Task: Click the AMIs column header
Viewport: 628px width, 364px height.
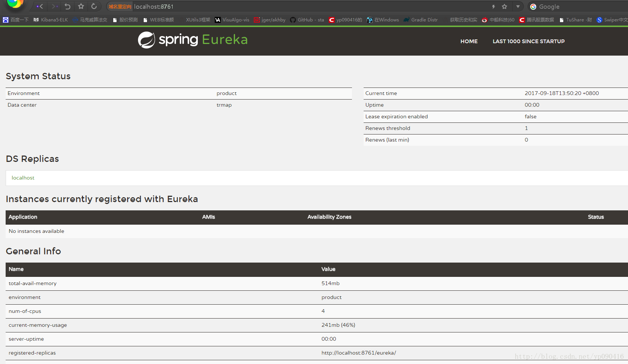Action: tap(209, 217)
